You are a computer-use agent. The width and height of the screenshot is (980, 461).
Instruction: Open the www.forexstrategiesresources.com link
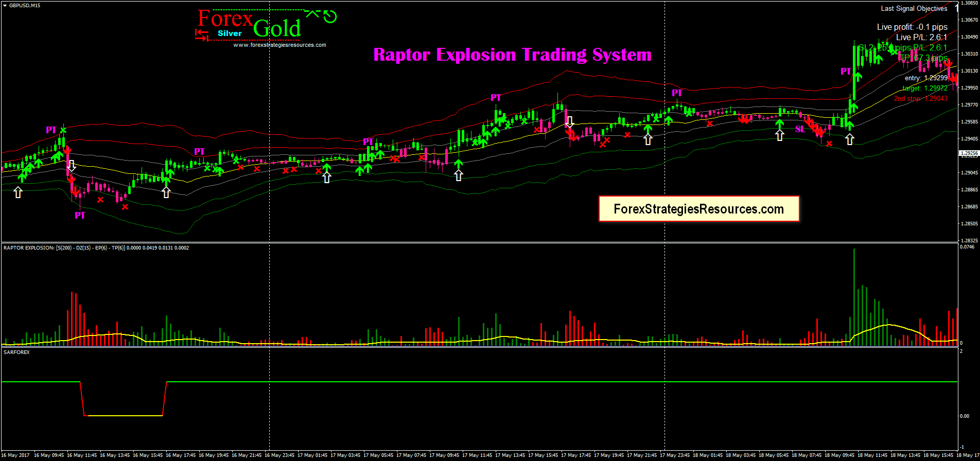pyautogui.click(x=279, y=45)
